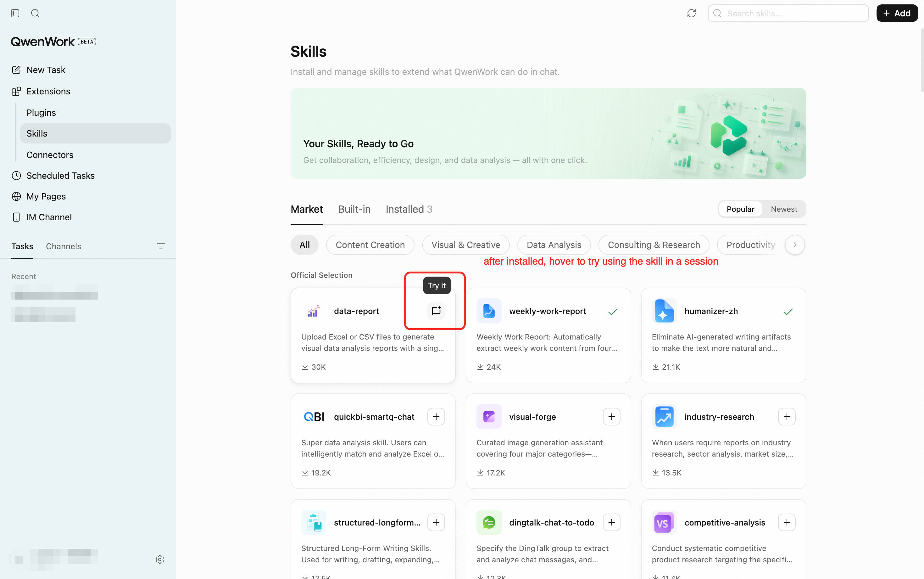
Task: Filter by Content Creation
Action: [370, 245]
